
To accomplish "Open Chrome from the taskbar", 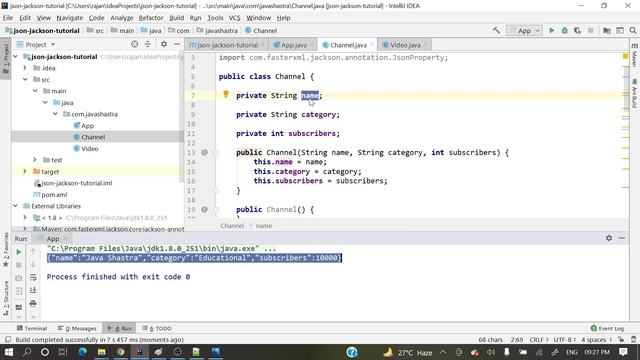I will tap(120, 352).
